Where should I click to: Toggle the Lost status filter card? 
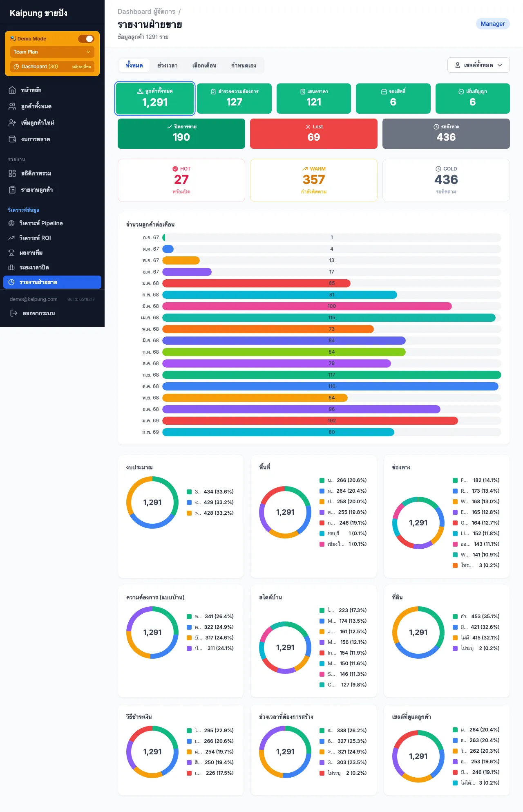pyautogui.click(x=313, y=134)
